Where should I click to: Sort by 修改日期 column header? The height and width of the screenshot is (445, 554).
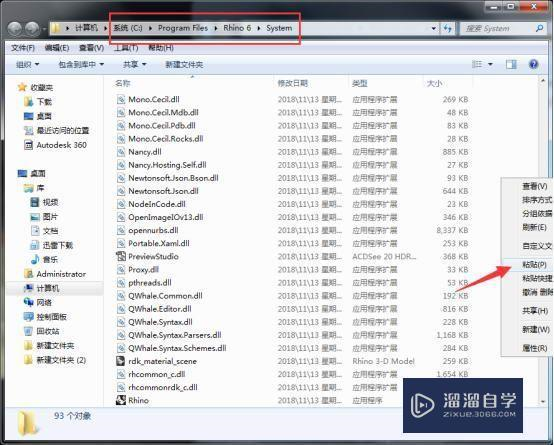[x=293, y=83]
